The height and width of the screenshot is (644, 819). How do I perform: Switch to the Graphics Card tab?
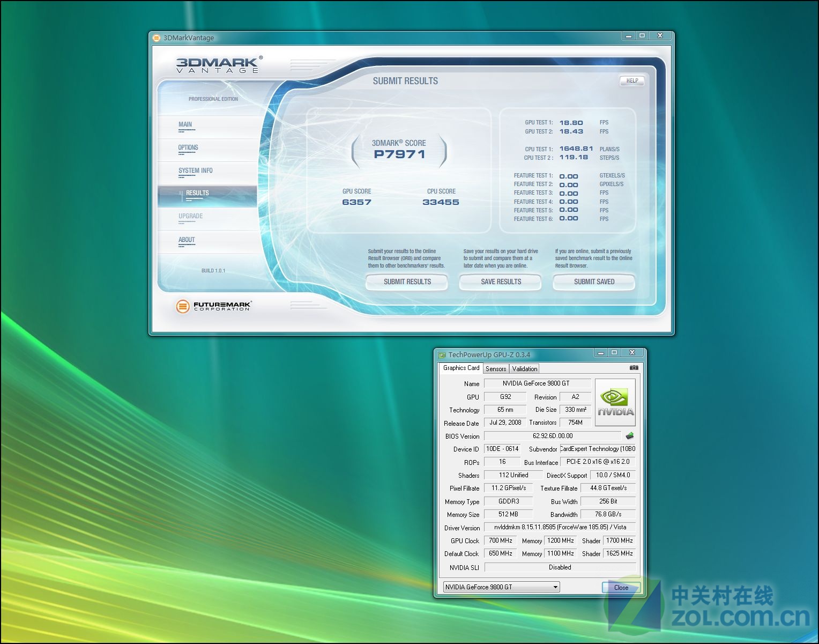[461, 368]
